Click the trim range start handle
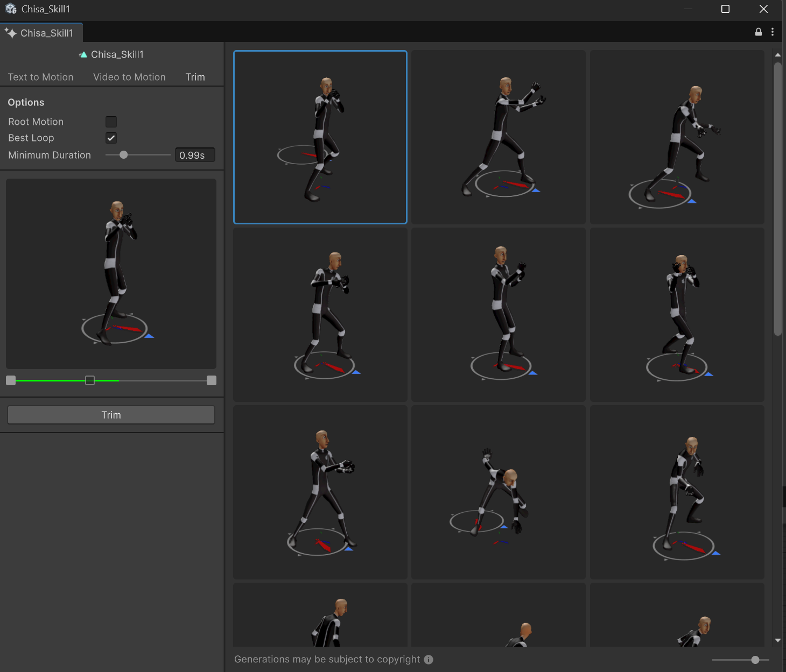 [x=11, y=380]
